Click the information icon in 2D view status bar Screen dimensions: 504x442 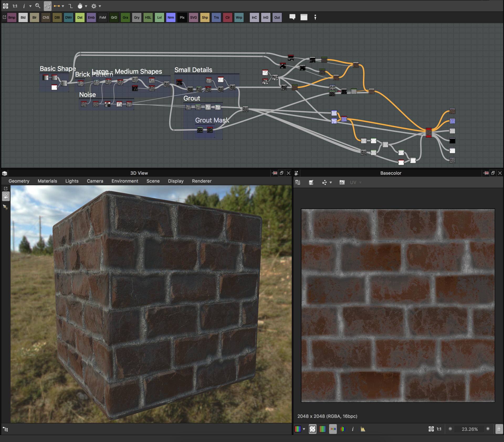pyautogui.click(x=353, y=429)
